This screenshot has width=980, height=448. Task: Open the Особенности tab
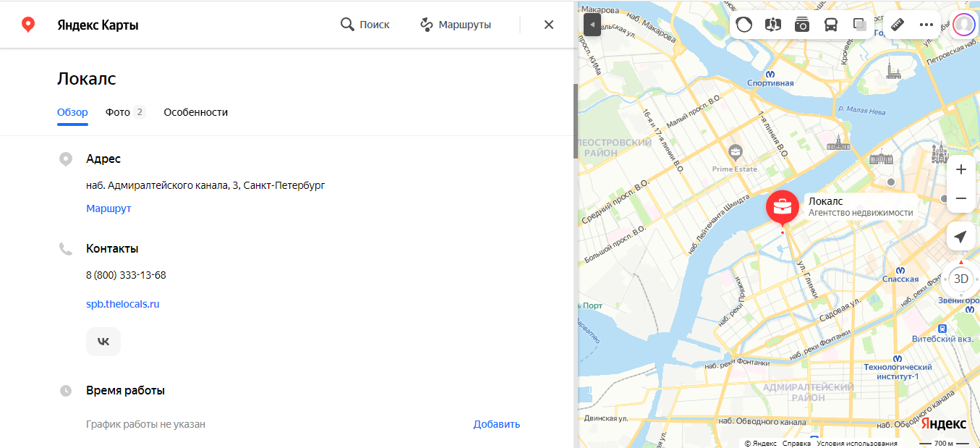click(196, 112)
